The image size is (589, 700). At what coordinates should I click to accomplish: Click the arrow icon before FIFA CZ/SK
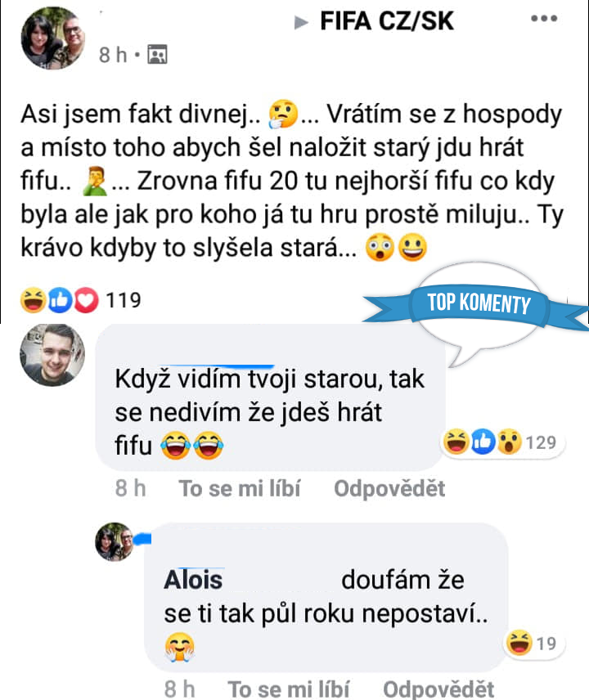coord(301,22)
